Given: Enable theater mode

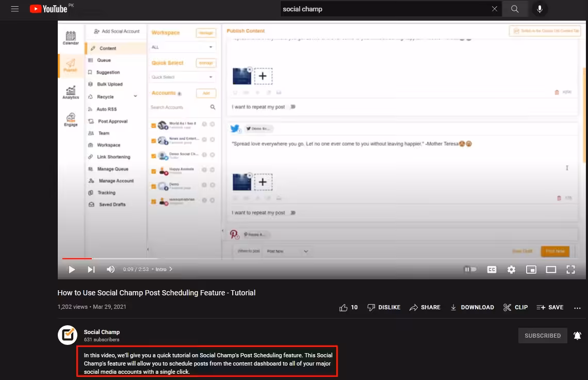Looking at the screenshot, I should pyautogui.click(x=551, y=270).
